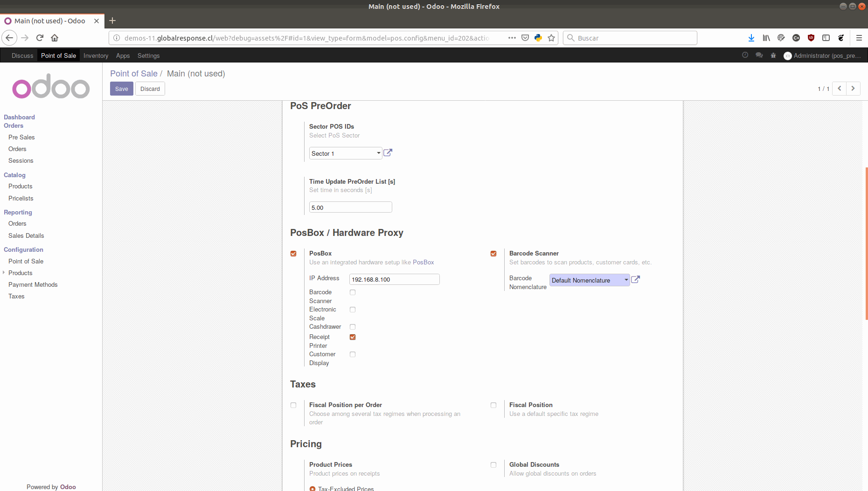The width and height of the screenshot is (868, 491).
Task: Expand the Products tree in Configuration
Action: tap(4, 273)
